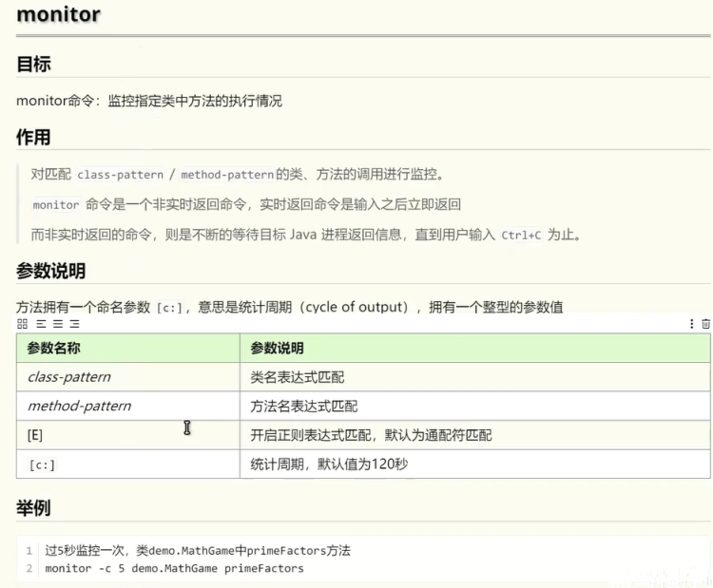Click the 举例 heading
The height and width of the screenshot is (588, 713).
[33, 507]
